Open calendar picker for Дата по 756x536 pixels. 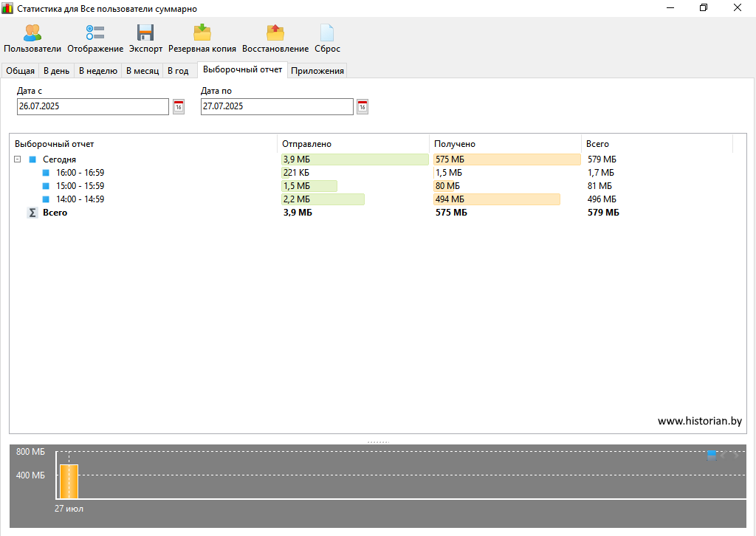[362, 107]
